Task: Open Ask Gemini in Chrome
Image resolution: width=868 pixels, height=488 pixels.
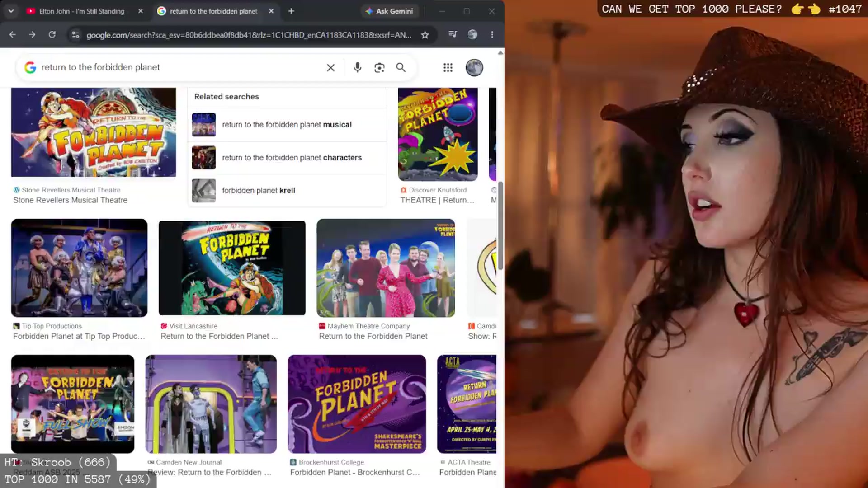Action: click(389, 11)
